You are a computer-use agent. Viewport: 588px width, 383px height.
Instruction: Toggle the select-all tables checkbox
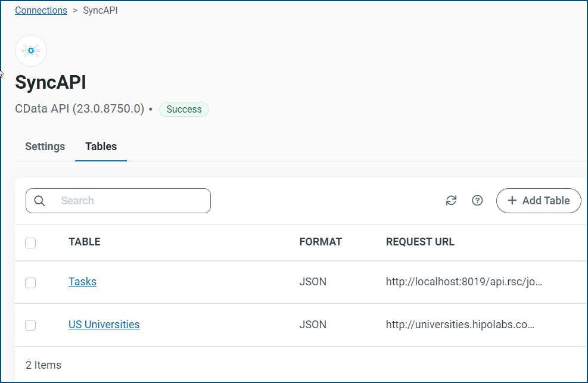(30, 242)
